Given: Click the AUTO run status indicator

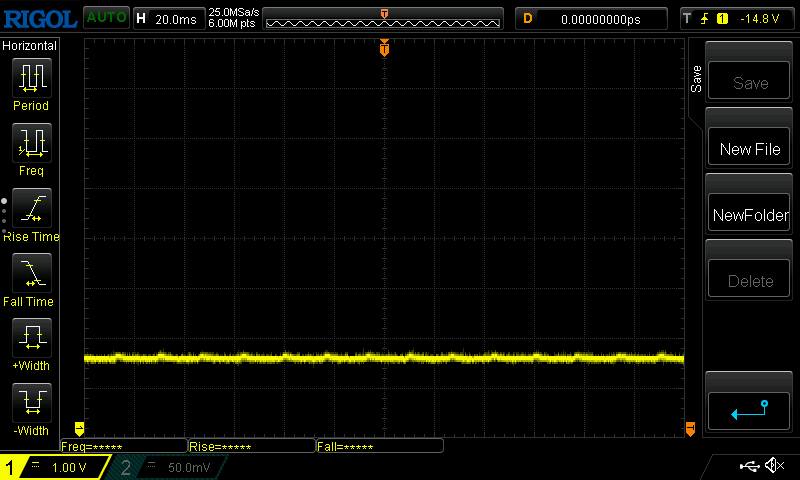Looking at the screenshot, I should [105, 18].
